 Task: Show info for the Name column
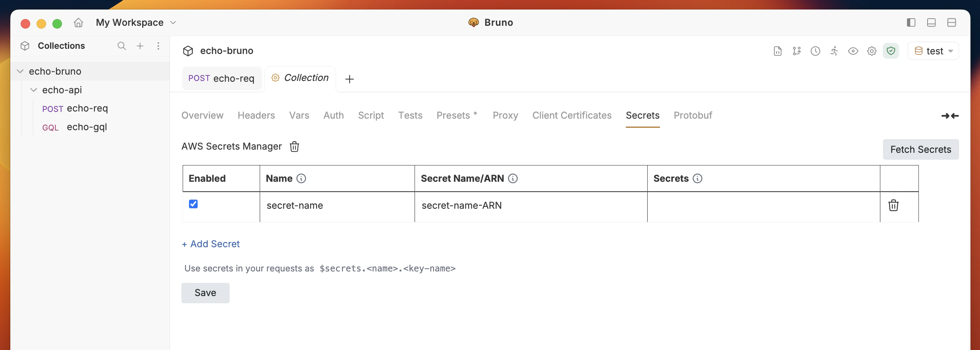point(301,179)
